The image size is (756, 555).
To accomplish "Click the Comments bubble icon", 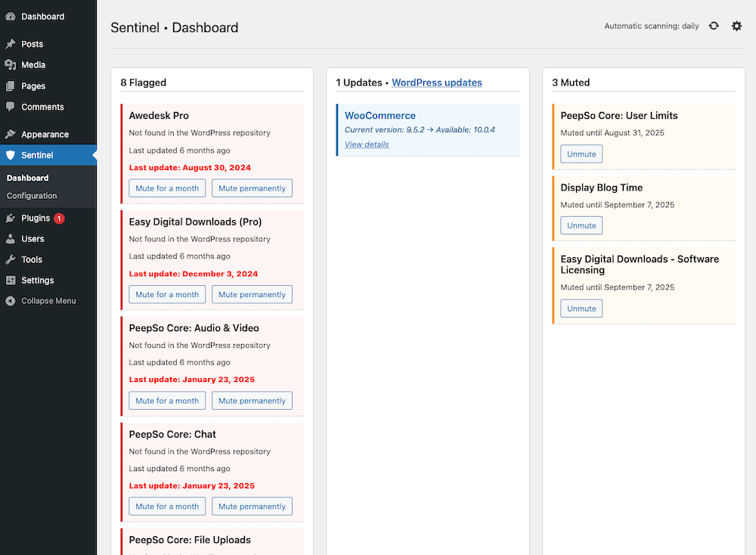I will (11, 107).
